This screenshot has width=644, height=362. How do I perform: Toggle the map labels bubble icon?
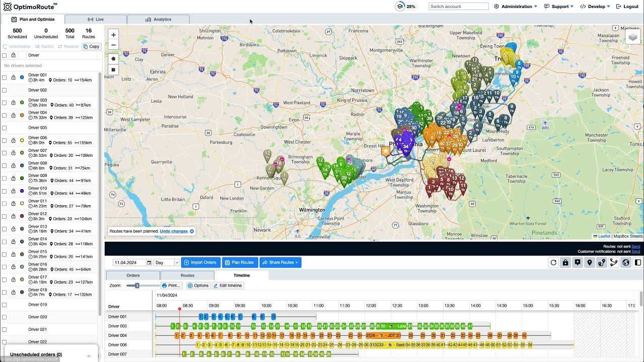click(578, 262)
